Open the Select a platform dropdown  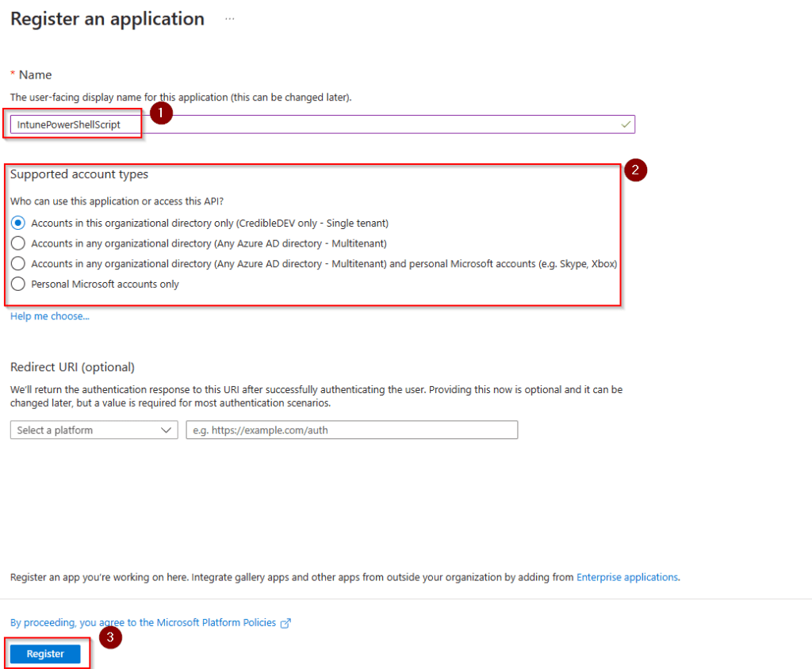[x=94, y=430]
